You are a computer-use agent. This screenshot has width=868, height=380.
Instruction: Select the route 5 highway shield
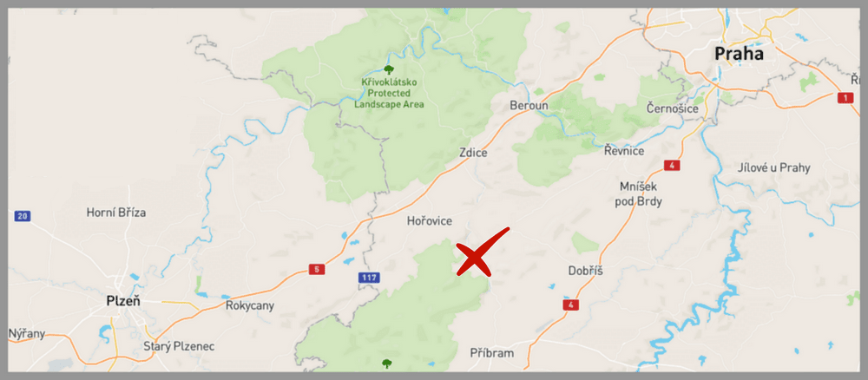click(317, 269)
